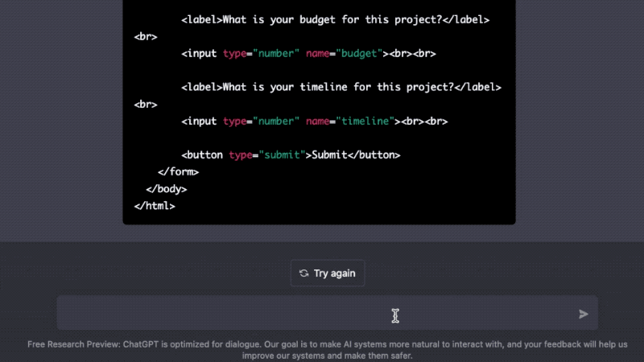644x362 pixels.
Task: Click the input name="budget" code line
Action: [x=309, y=53]
